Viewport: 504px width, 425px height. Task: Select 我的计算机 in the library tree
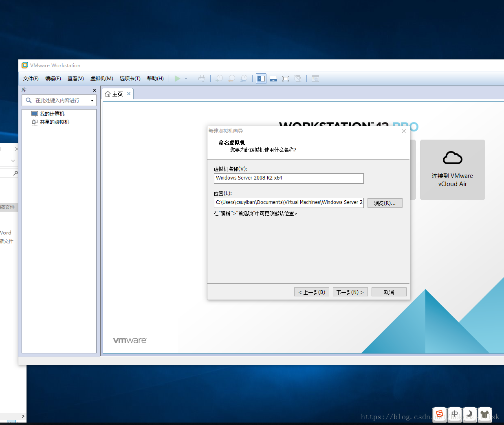tap(52, 114)
